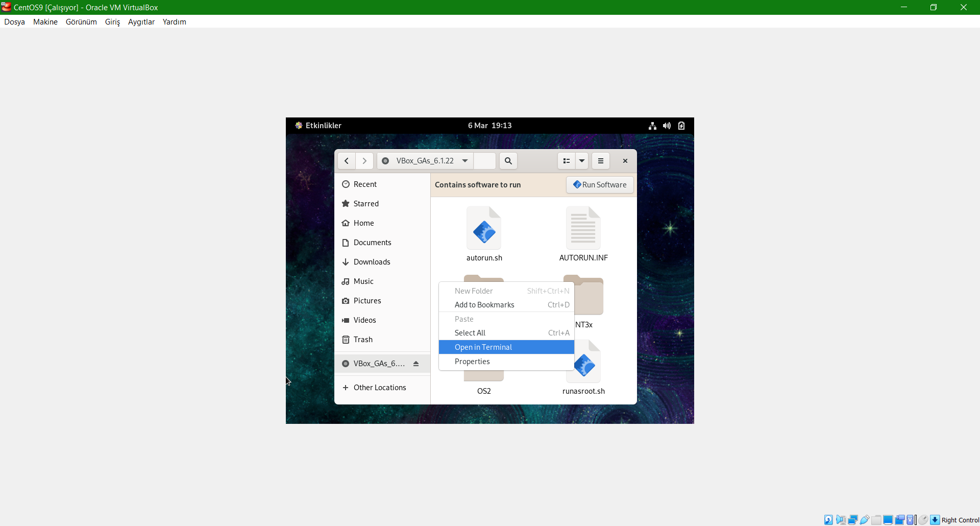Viewport: 980px width, 526px height.
Task: Open the search magnifier in Files
Action: click(508, 161)
